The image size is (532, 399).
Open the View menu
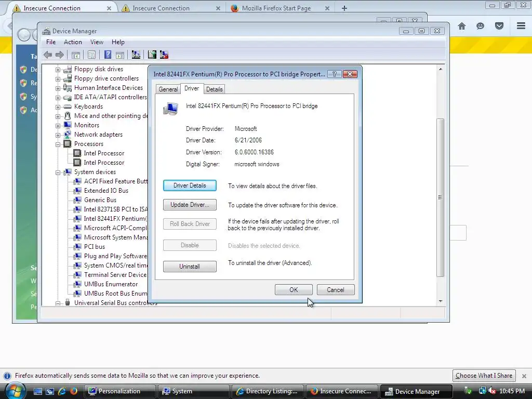tap(97, 42)
